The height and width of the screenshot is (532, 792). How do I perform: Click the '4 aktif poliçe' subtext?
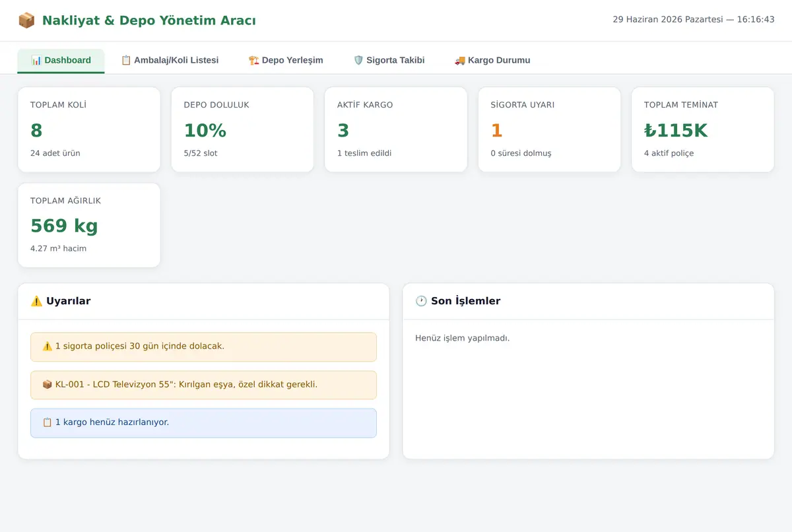(x=669, y=153)
